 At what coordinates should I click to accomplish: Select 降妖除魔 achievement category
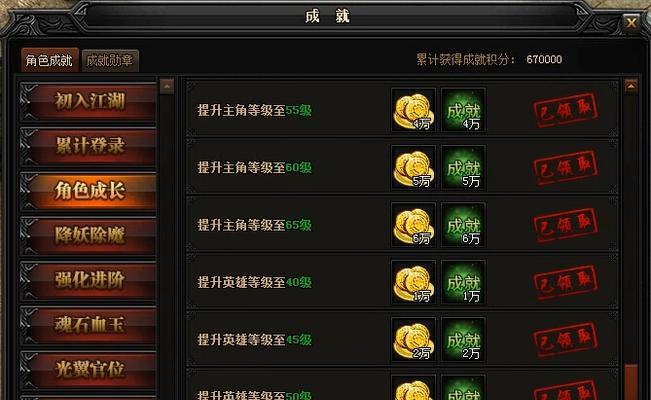(x=88, y=236)
